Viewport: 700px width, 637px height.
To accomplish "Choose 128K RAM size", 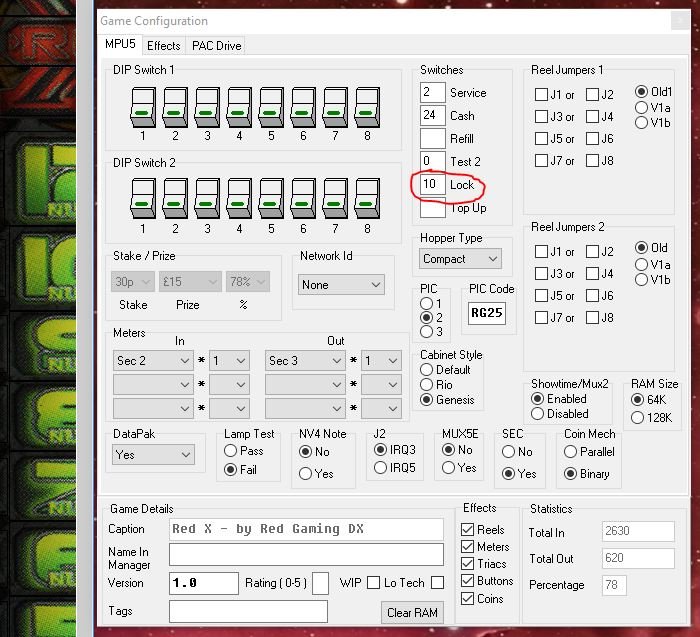I will (638, 418).
